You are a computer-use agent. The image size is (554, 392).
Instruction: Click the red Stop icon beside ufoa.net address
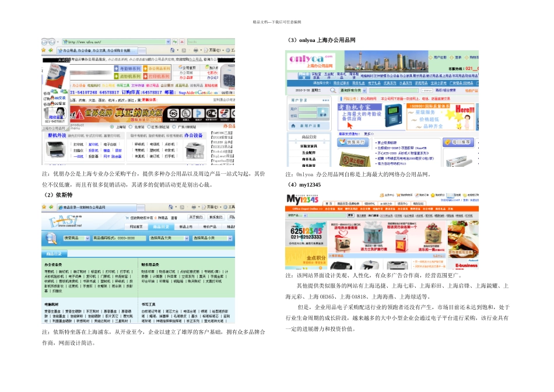[182, 42]
